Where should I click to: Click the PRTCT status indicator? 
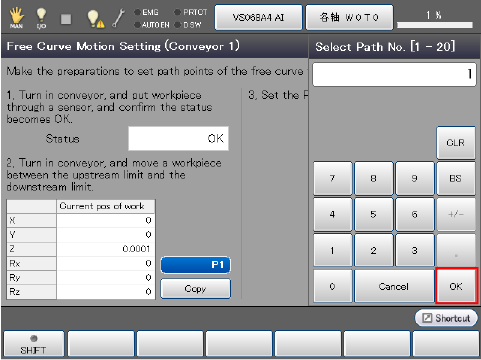191,12
